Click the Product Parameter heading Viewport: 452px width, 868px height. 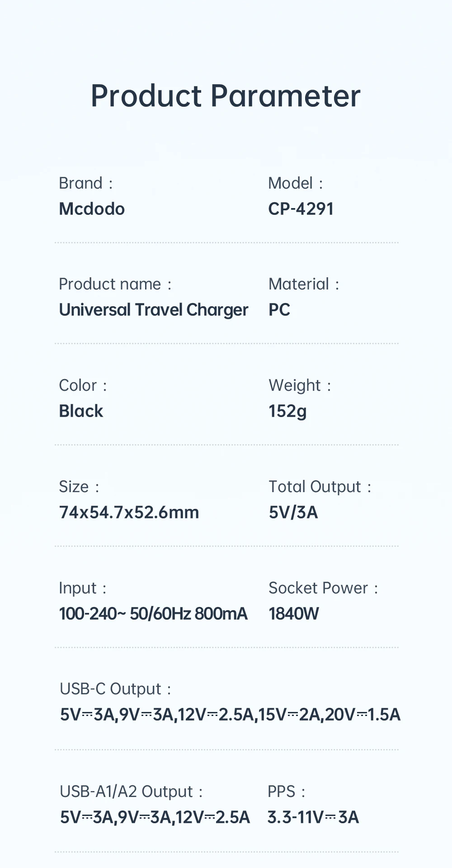(226, 96)
